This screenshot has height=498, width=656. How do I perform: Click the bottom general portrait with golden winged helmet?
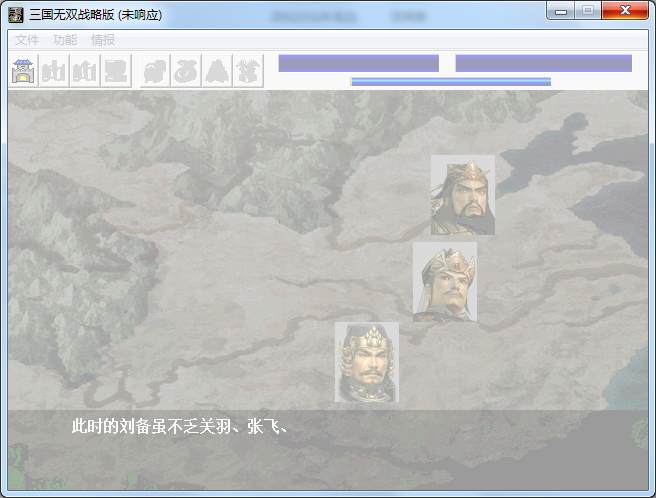[367, 362]
